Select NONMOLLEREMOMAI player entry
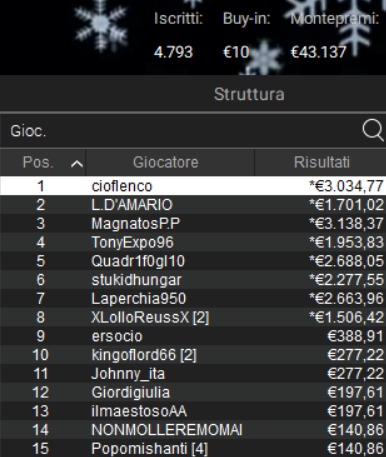Image resolution: width=386 pixels, height=457 pixels. pos(193,429)
